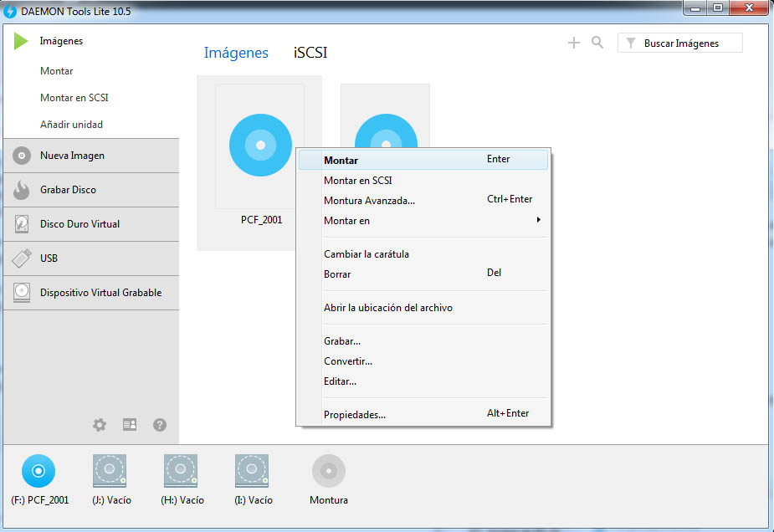774x532 pixels.
Task: Open the help question mark icon
Action: (x=160, y=424)
